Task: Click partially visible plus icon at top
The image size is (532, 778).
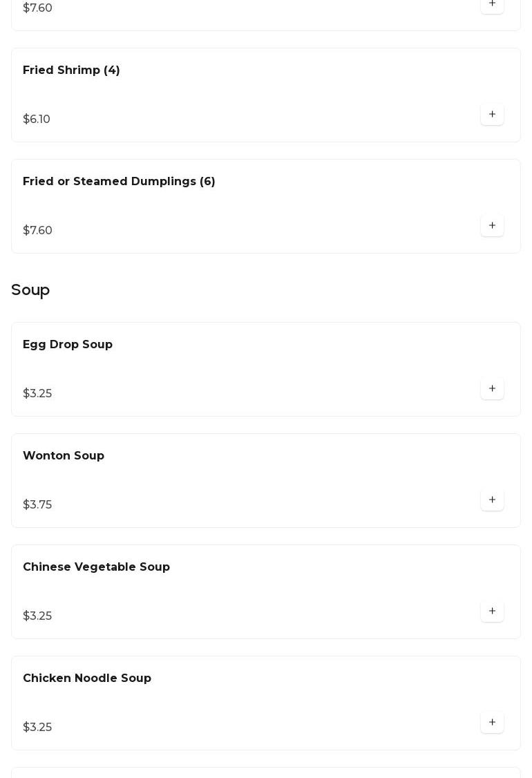Action: pyautogui.click(x=492, y=5)
